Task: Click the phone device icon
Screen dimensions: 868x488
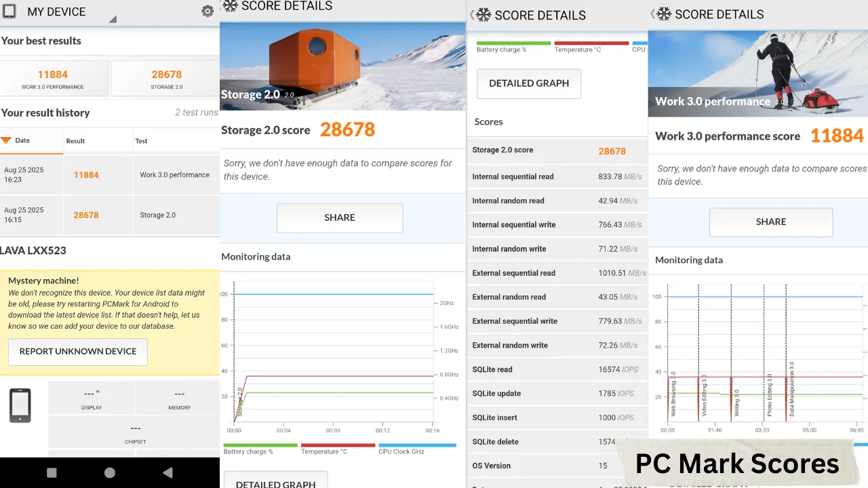Action: point(20,405)
